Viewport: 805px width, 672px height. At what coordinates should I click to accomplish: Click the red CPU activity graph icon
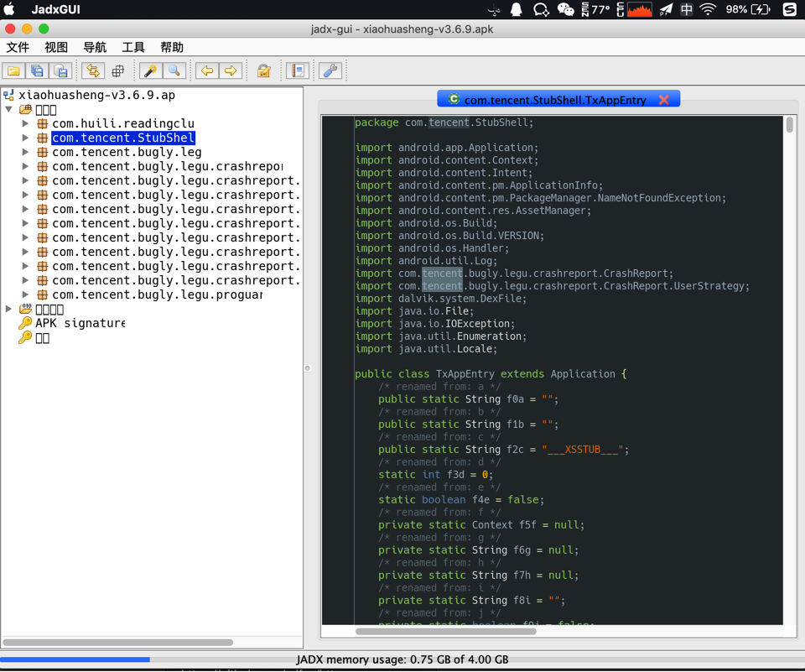tap(639, 9)
